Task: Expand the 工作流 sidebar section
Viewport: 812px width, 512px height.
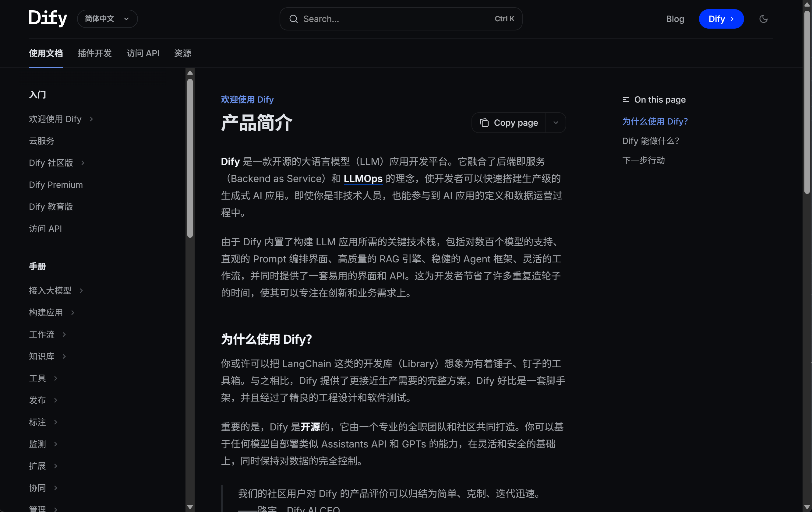Action: (x=64, y=334)
